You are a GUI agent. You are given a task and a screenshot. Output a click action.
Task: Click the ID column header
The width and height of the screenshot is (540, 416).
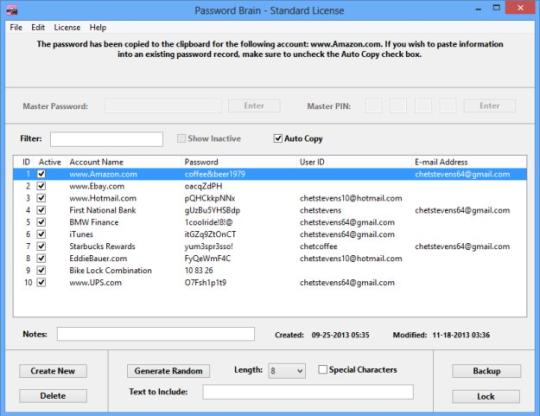click(26, 162)
